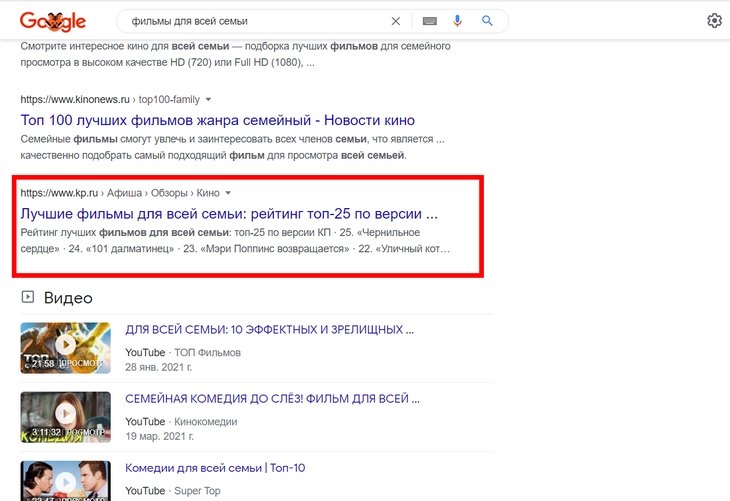This screenshot has width=730, height=501.
Task: Expand dropdown arrow next to kinonews.ru URL
Action: click(x=208, y=100)
